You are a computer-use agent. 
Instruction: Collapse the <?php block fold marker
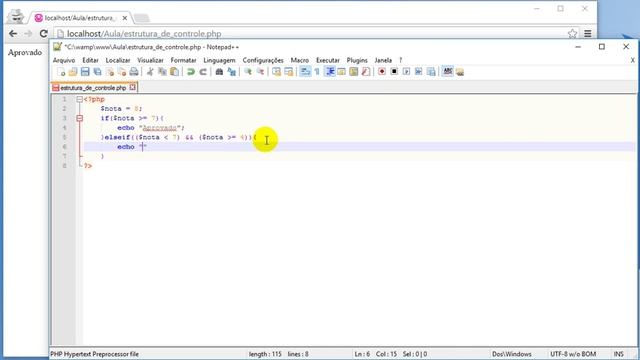tap(80, 99)
